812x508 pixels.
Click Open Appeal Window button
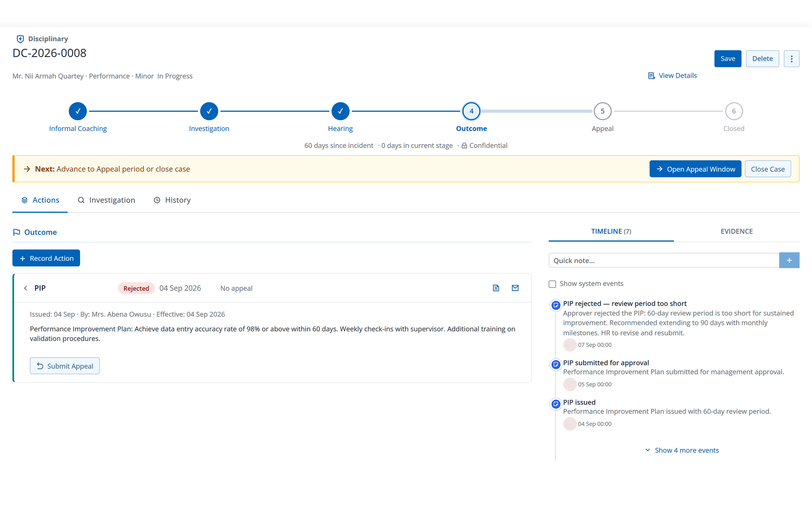[695, 169]
